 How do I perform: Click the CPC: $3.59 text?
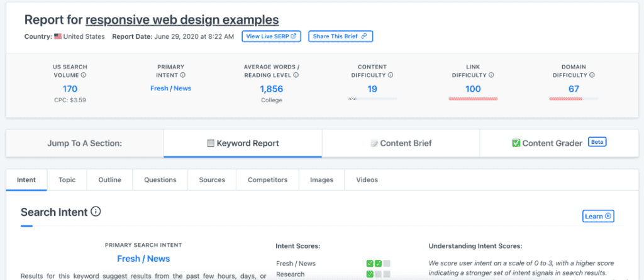pyautogui.click(x=70, y=100)
